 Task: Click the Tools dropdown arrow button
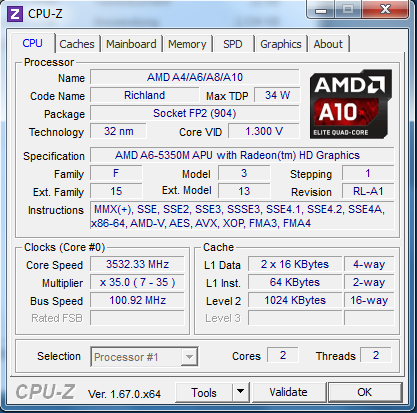coord(241,392)
